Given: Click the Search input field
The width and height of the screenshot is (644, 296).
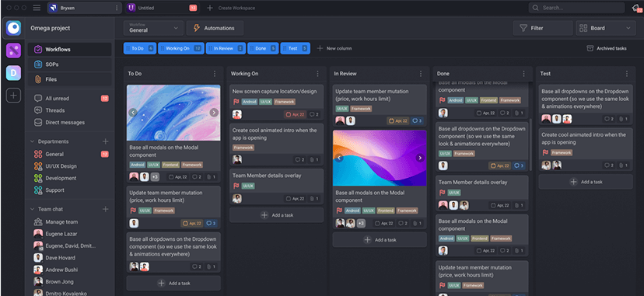Looking at the screenshot, I should [x=576, y=8].
